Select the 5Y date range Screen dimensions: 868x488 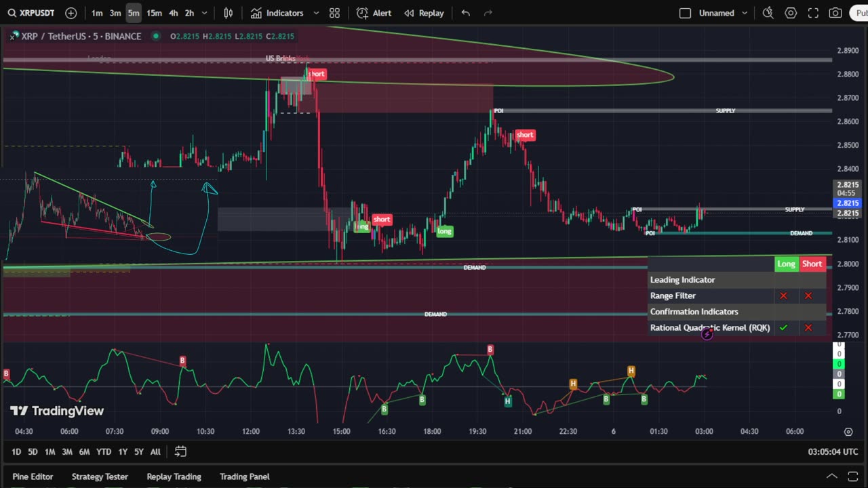click(x=138, y=452)
